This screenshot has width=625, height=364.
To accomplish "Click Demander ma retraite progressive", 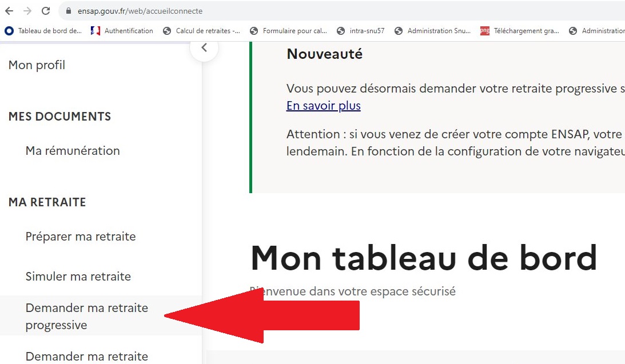I will point(86,315).
